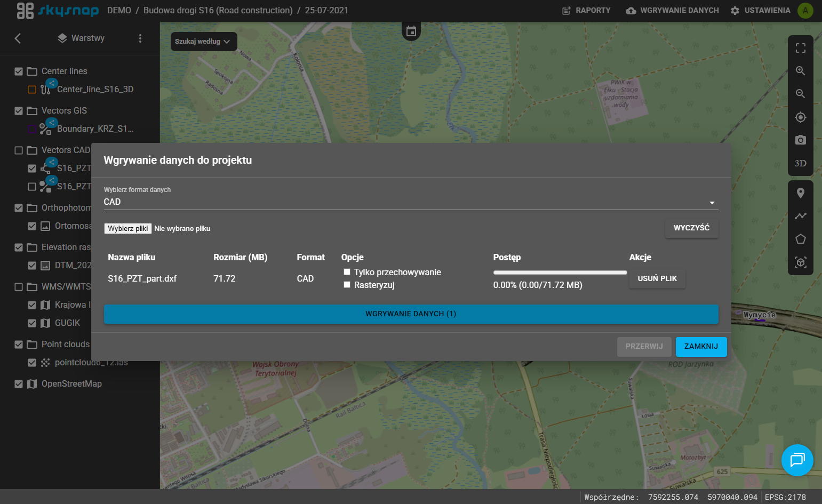Open the Warstwy three-dot options menu
The image size is (822, 504).
(140, 38)
